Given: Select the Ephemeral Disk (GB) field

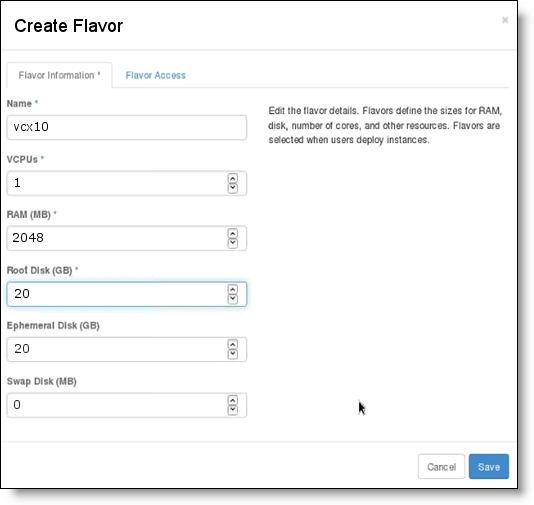Looking at the screenshot, I should click(127, 349).
